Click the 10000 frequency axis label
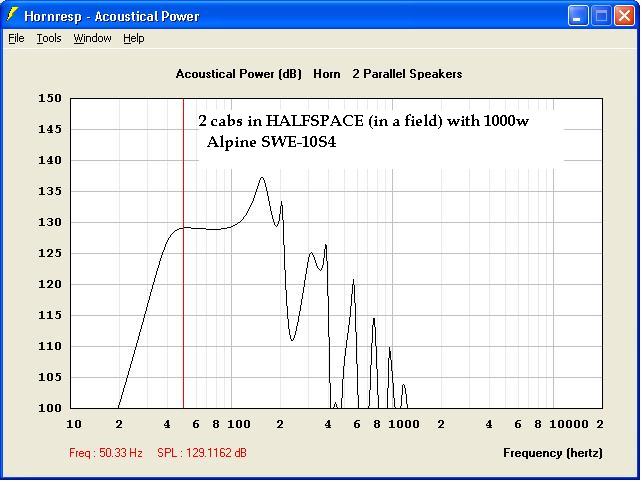644x486 pixels. (x=568, y=424)
